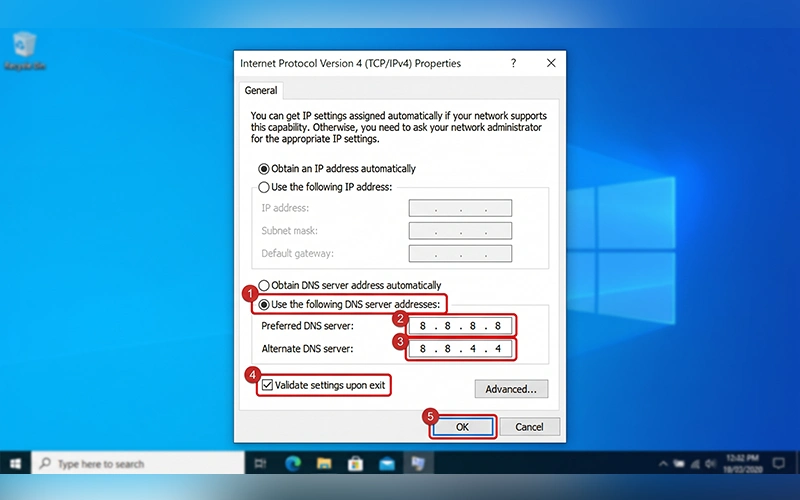Click the Alternate DNS server label
This screenshot has height=500, width=800.
tap(307, 349)
